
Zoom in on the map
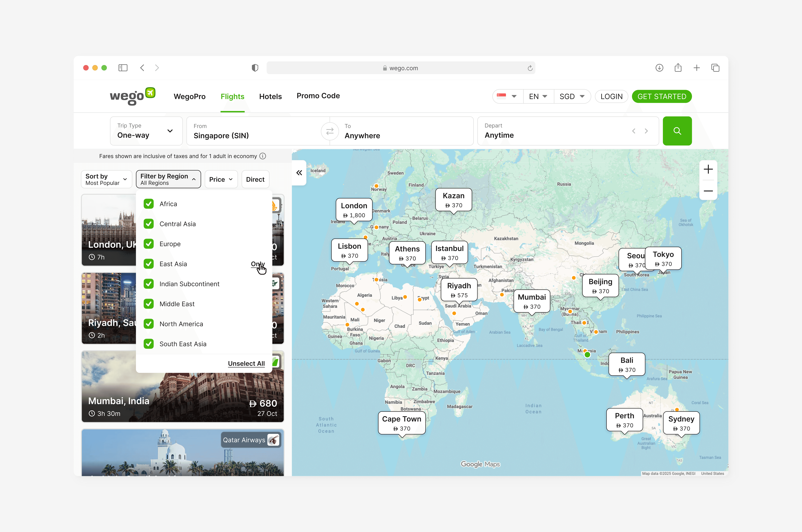click(708, 169)
